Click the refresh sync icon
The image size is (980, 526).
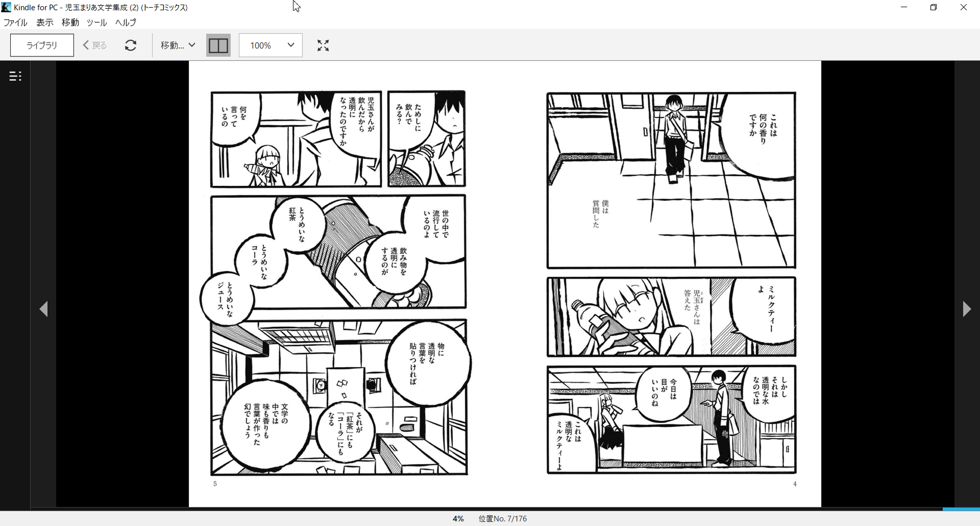tap(130, 45)
